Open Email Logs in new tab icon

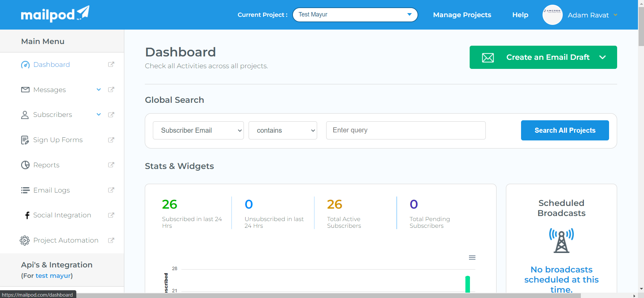coord(111,190)
